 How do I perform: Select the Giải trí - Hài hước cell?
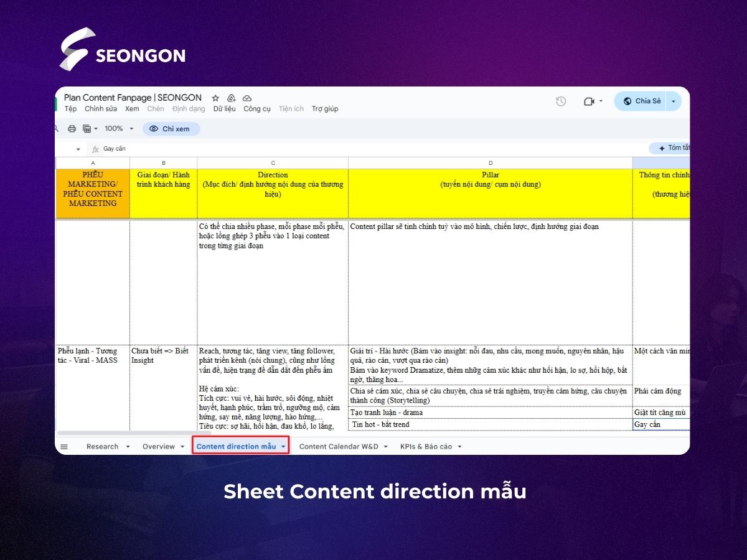click(x=491, y=365)
